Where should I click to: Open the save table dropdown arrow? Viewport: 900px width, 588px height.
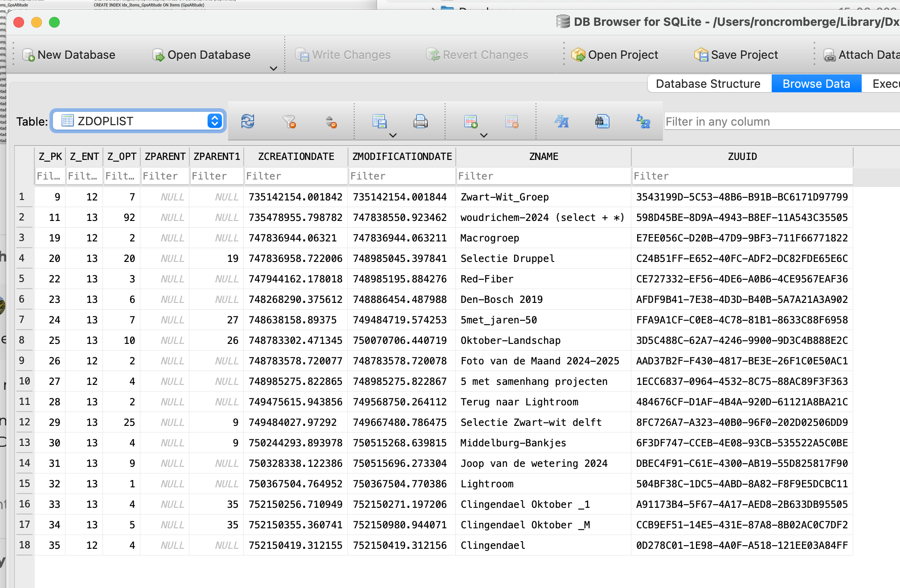[x=393, y=135]
